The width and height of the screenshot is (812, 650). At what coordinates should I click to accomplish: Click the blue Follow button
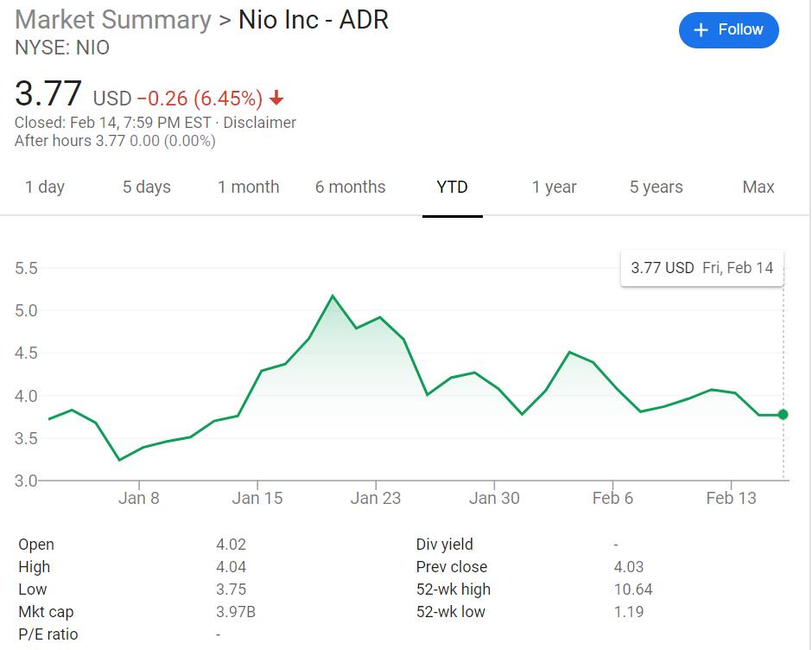728,30
